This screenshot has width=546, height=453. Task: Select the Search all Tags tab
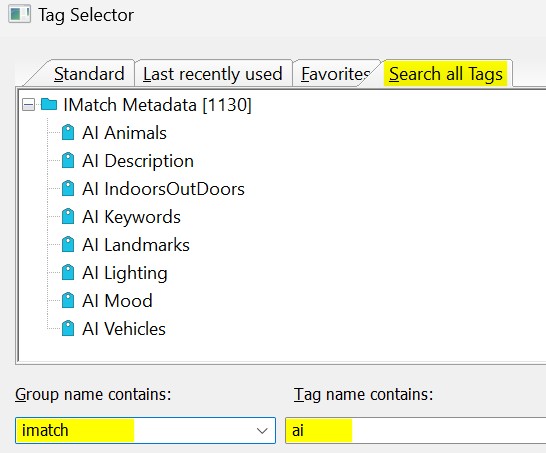click(446, 74)
